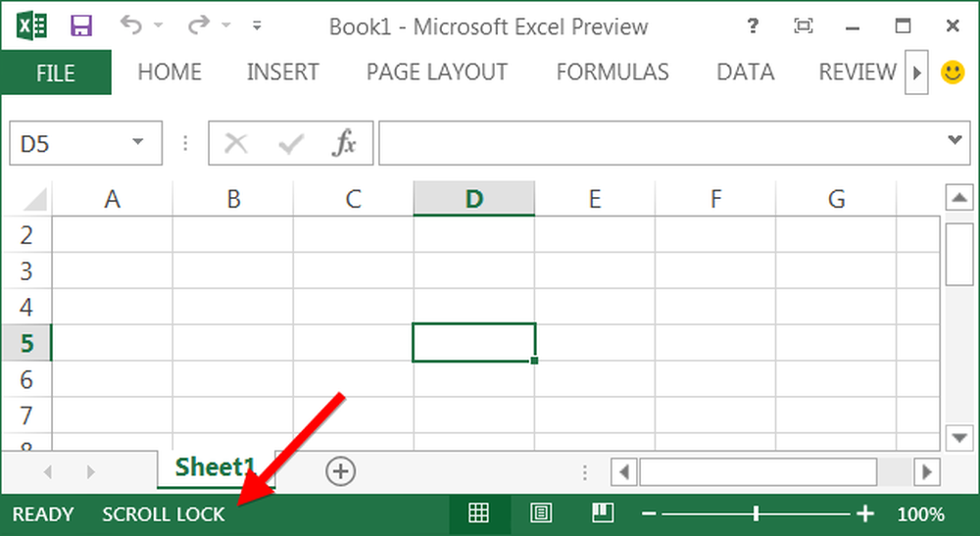Image resolution: width=980 pixels, height=536 pixels.
Task: Customize the Quick Access Toolbar
Action: 257,25
